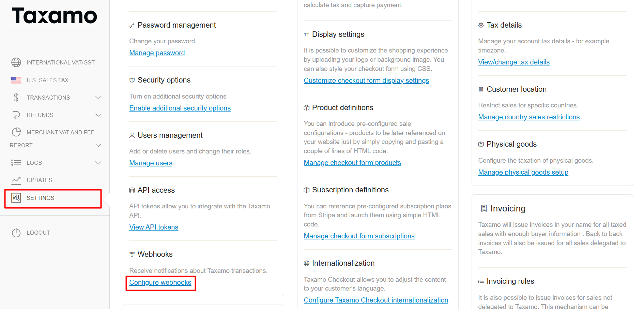Expand the Merchant VAT and Fee Report chevron
Screen dimensions: 644x309
coord(98,145)
